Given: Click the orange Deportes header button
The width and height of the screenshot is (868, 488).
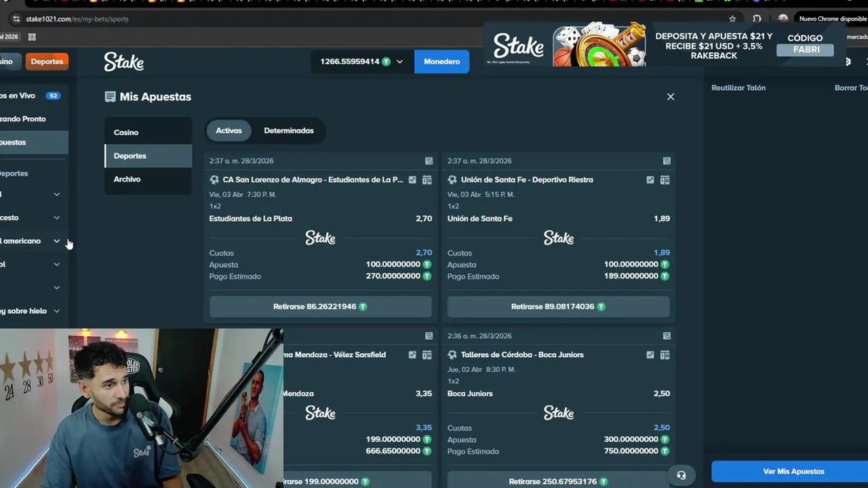Looking at the screenshot, I should click(x=47, y=62).
